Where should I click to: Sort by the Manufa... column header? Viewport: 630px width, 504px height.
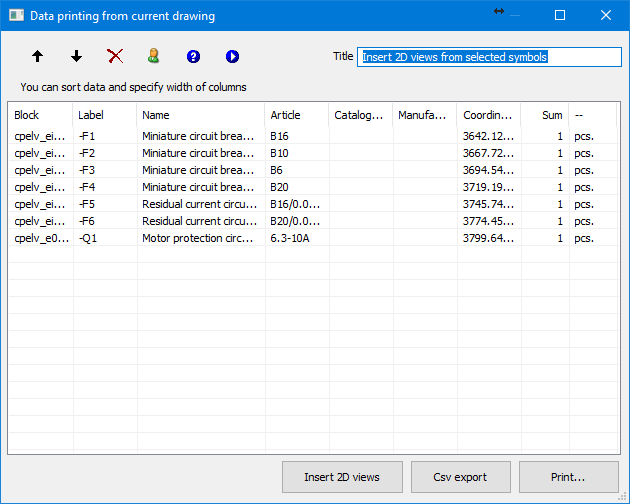click(424, 115)
